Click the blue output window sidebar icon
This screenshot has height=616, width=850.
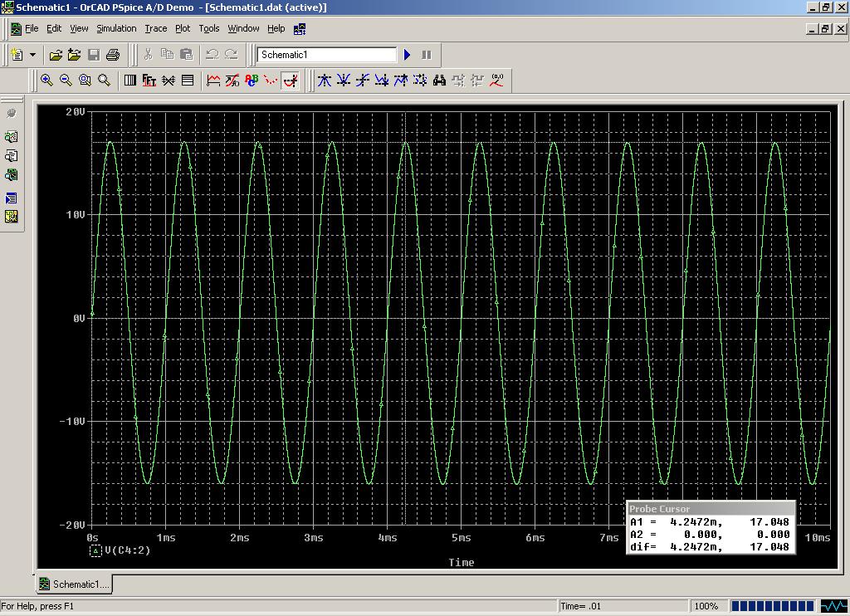(11, 198)
